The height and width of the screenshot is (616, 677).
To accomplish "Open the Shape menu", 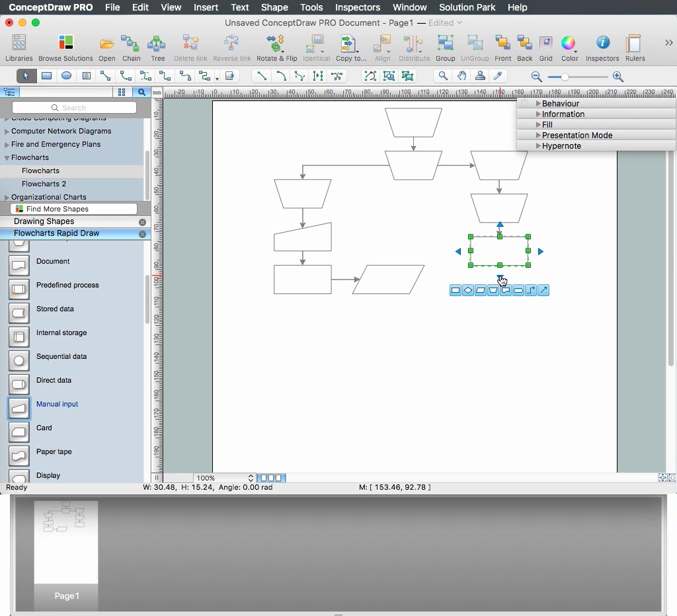I will [274, 7].
